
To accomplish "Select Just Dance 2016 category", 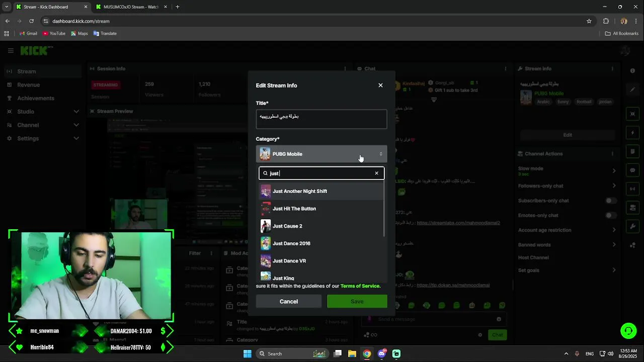I will [321, 243].
